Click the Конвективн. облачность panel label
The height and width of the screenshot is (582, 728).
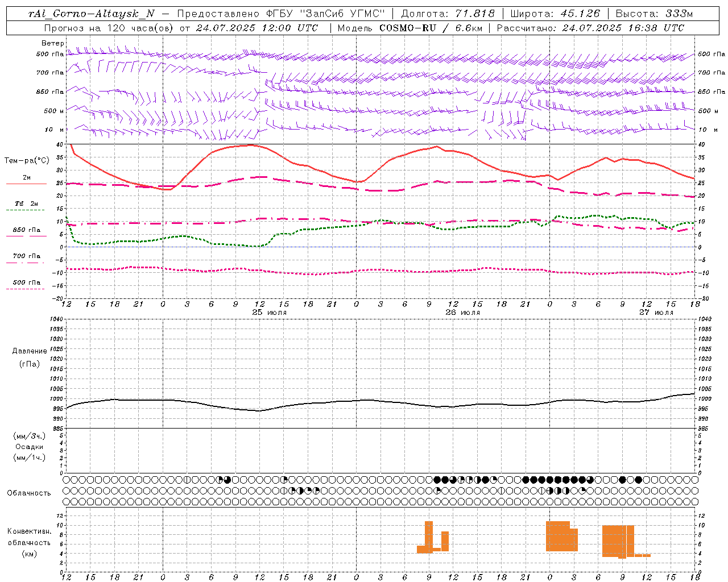point(29,537)
